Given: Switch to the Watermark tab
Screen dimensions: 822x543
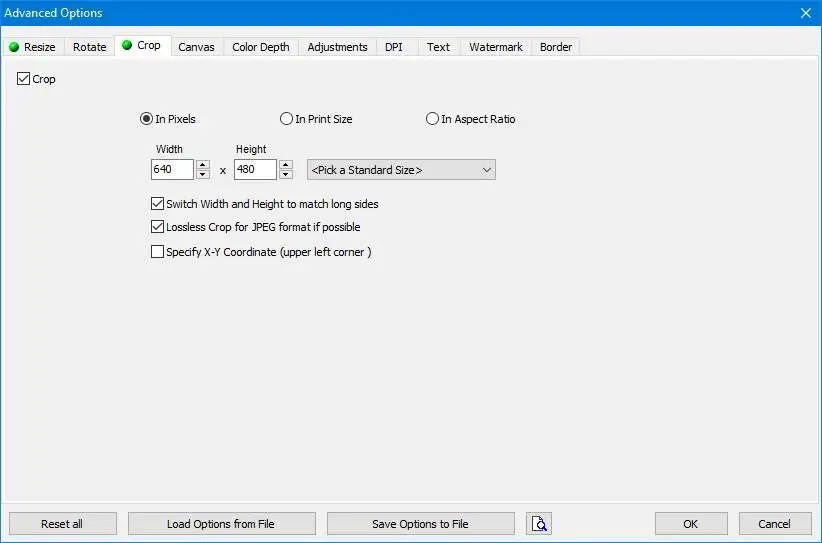Looking at the screenshot, I should (x=496, y=47).
